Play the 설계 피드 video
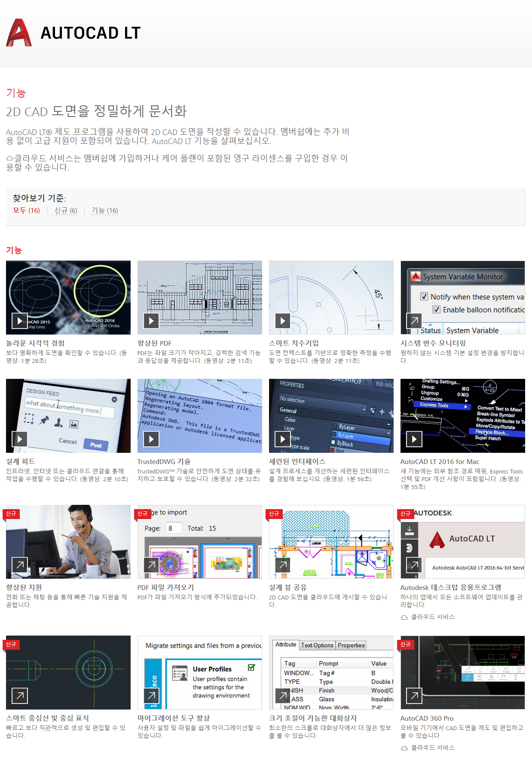 coord(20,439)
